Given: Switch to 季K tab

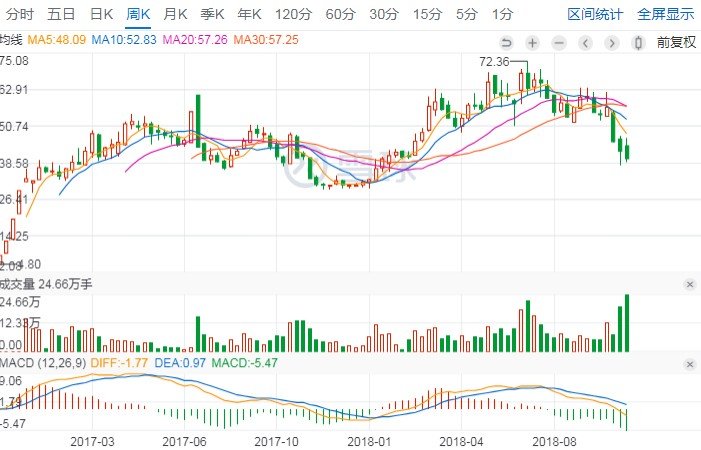Looking at the screenshot, I should [212, 14].
